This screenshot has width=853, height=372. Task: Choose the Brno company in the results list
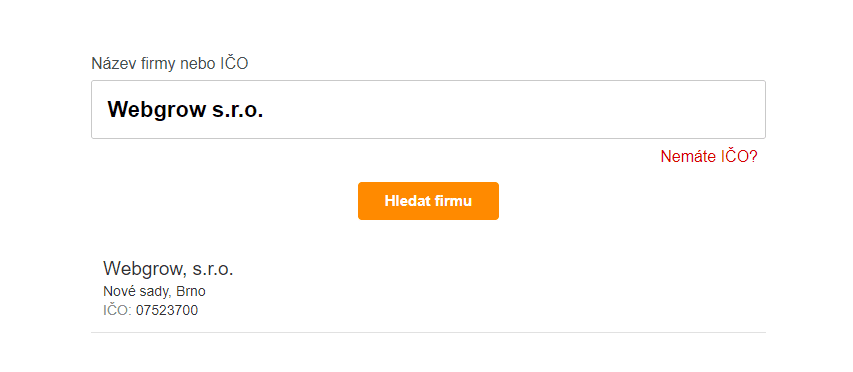click(428, 288)
